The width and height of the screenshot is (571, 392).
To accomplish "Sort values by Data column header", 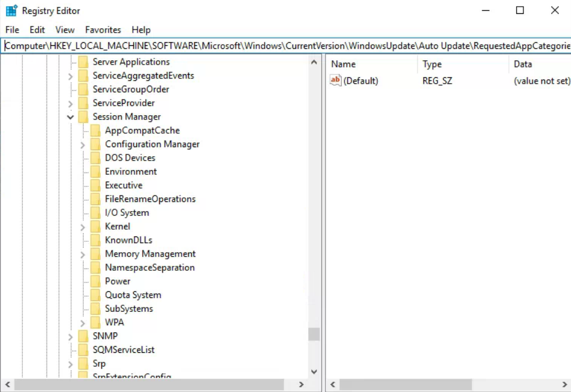I will [x=540, y=64].
